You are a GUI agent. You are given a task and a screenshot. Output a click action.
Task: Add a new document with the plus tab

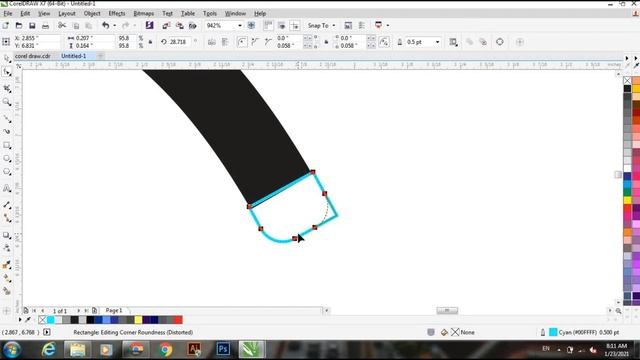pyautogui.click(x=100, y=56)
